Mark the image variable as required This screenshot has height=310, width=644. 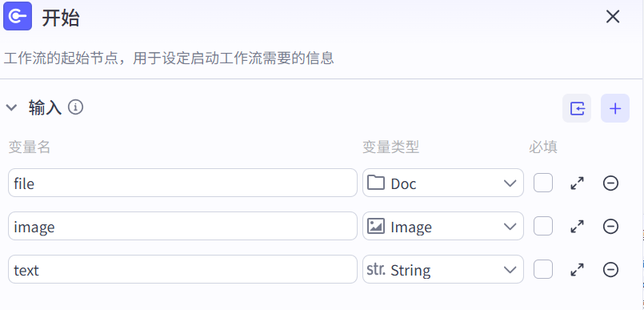pyautogui.click(x=543, y=226)
